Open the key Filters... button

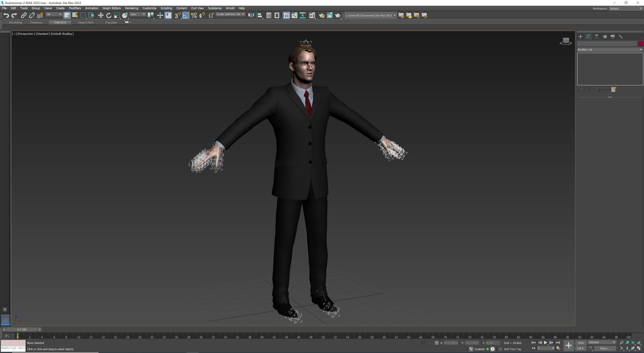pyautogui.click(x=605, y=348)
